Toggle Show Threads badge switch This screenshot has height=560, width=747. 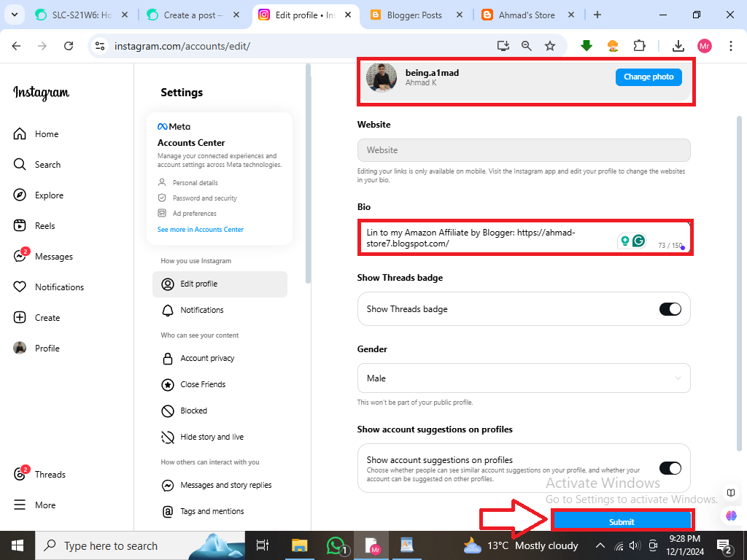pos(670,308)
